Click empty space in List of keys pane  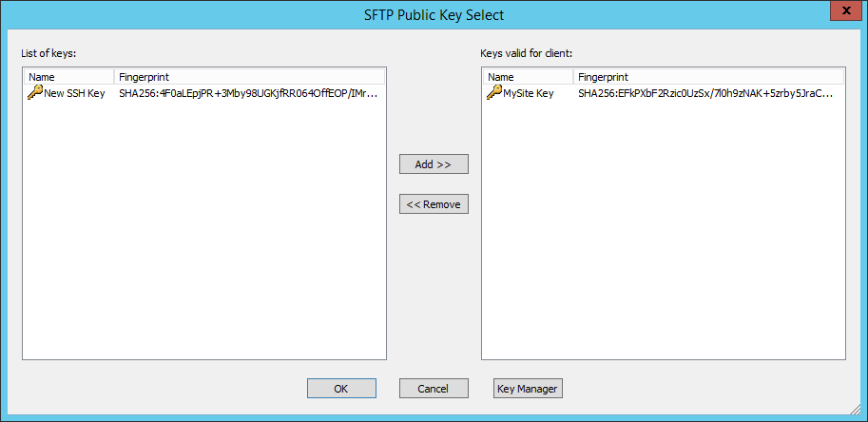click(203, 238)
